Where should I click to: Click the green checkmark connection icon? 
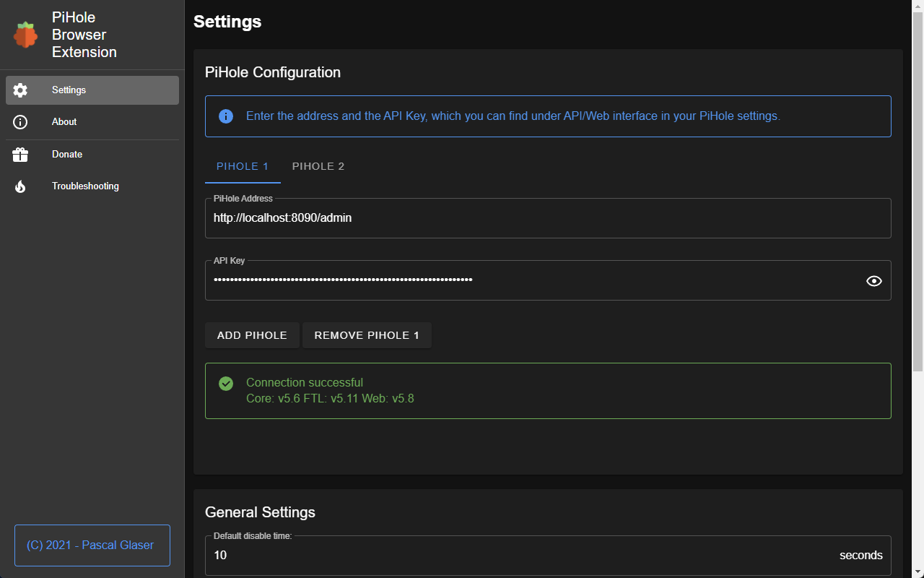(226, 383)
